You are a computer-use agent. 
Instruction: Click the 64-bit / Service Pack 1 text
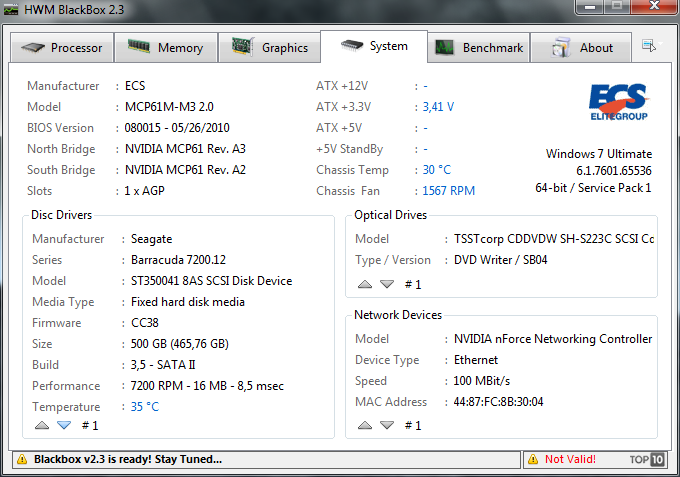[x=593, y=188]
